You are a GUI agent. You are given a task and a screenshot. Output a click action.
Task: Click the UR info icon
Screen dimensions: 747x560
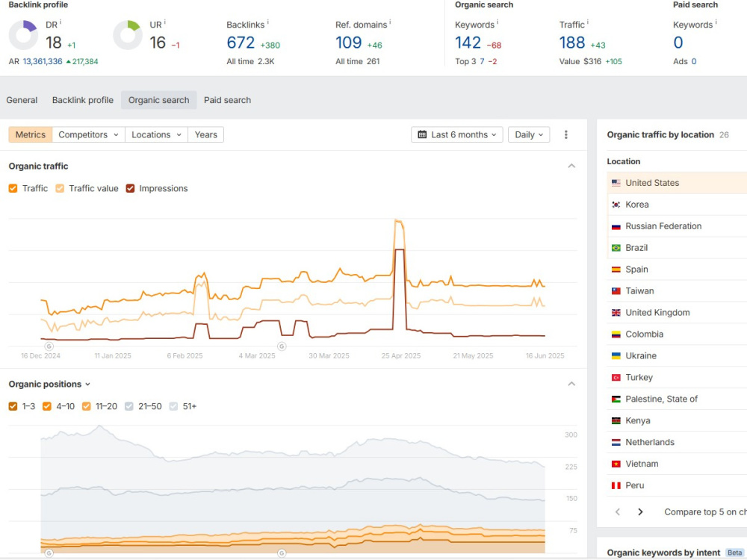pos(165,22)
